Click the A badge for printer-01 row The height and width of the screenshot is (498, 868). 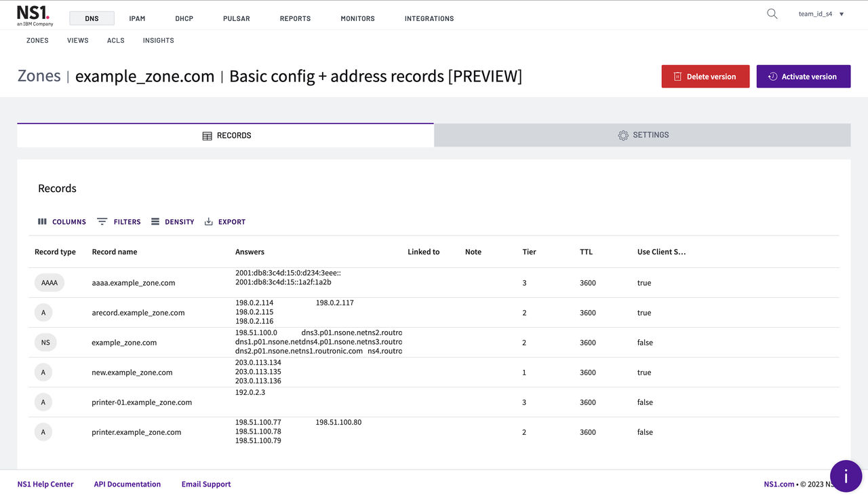pos(43,402)
